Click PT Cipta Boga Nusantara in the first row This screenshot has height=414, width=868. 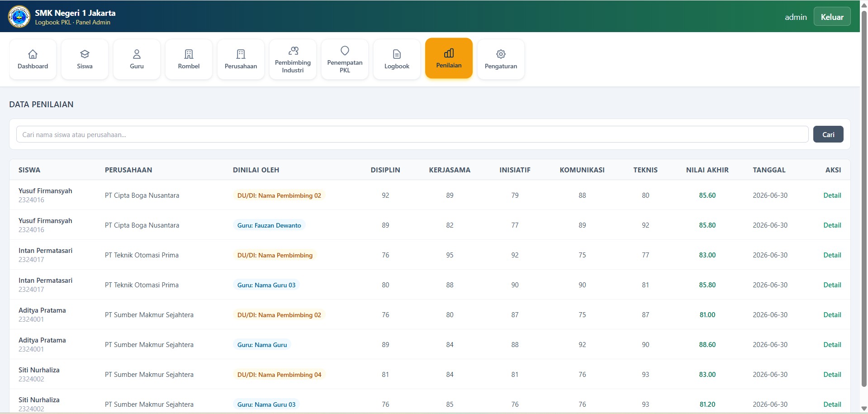(x=142, y=195)
